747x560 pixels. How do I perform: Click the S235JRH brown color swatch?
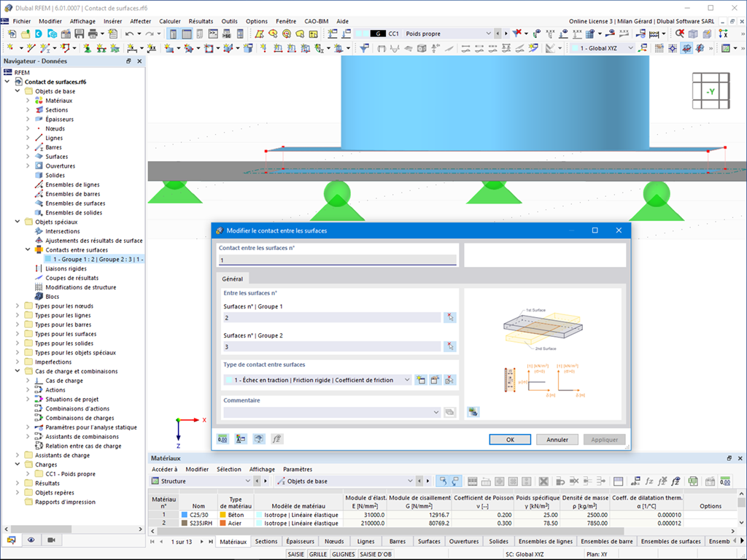(x=185, y=524)
